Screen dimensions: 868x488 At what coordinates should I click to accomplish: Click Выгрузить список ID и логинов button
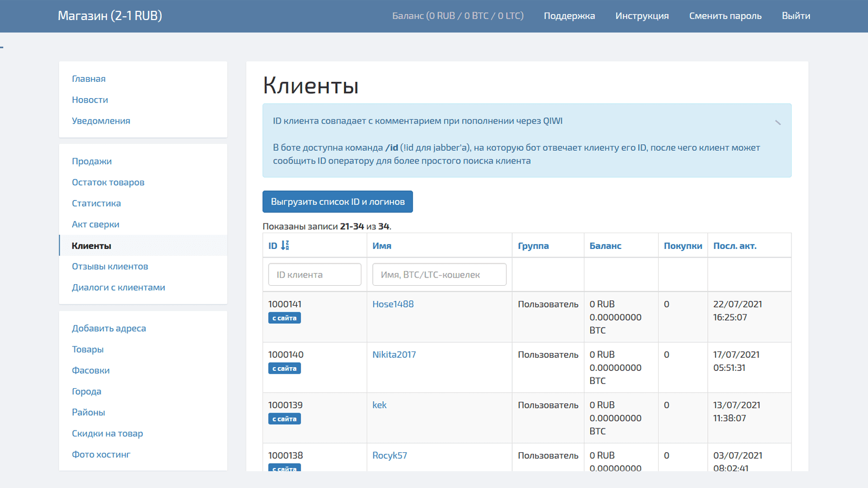tap(337, 202)
